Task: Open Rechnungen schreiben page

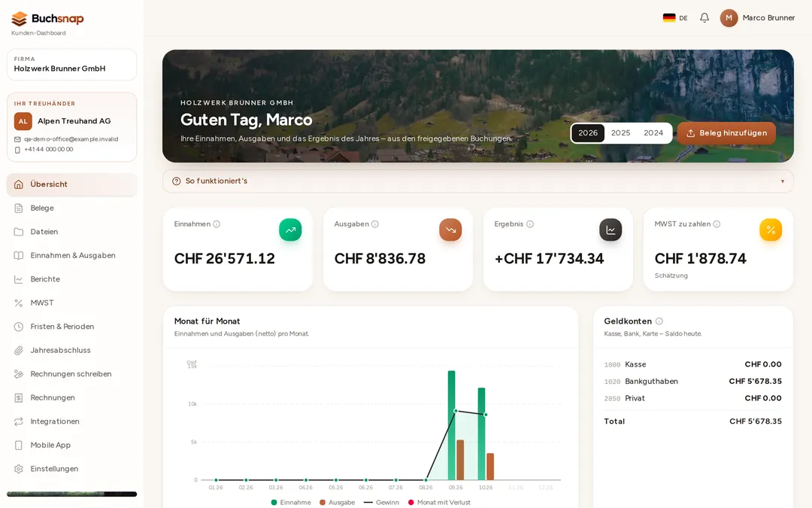Action: (72, 374)
